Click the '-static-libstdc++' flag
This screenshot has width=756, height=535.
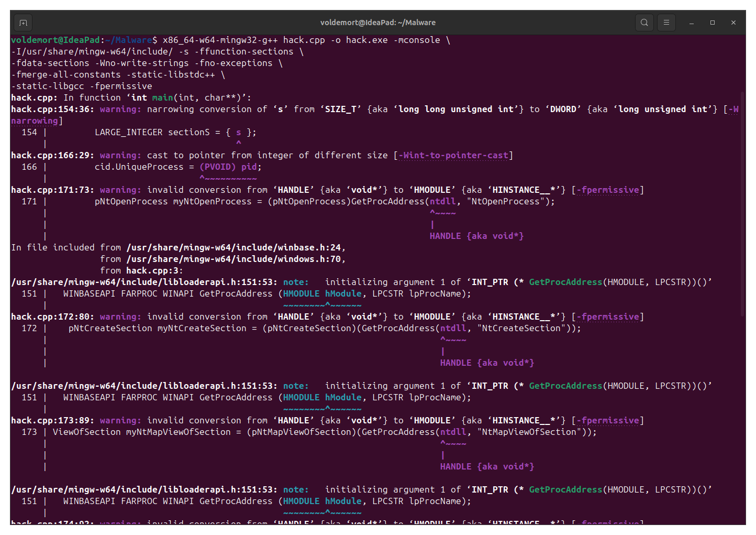click(x=171, y=75)
